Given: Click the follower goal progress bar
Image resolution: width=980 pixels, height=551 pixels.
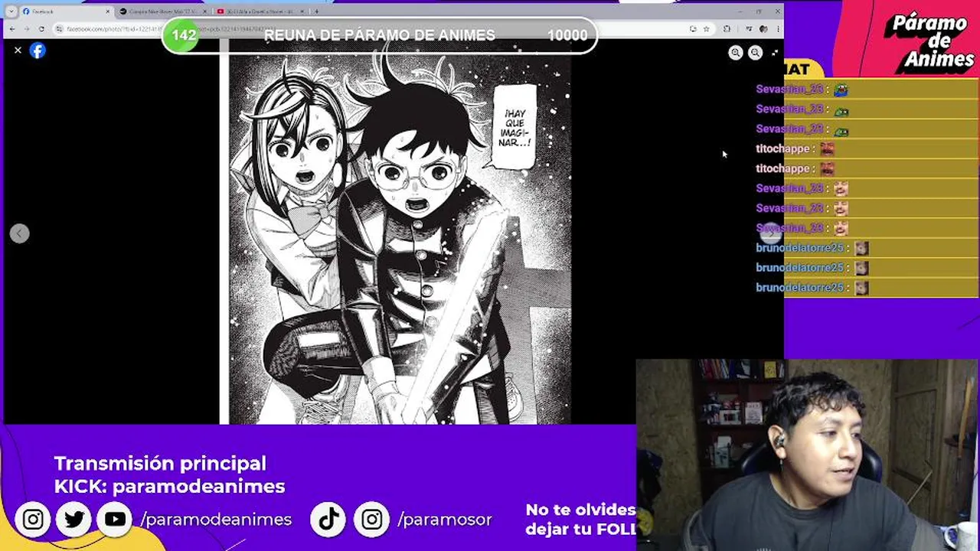Looking at the screenshot, I should click(x=380, y=35).
